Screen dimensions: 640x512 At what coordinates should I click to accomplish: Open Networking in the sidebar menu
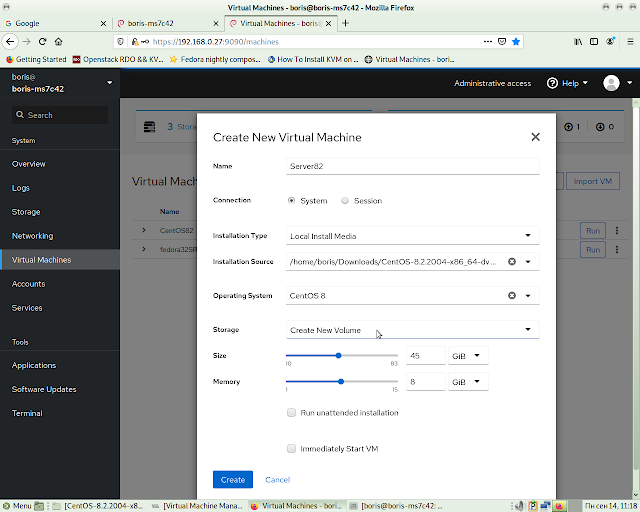(x=33, y=236)
